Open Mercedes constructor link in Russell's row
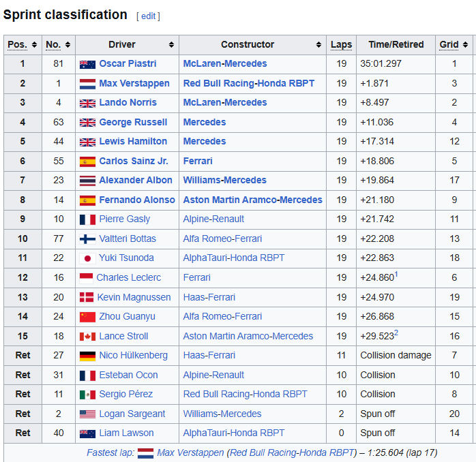This screenshot has height=462, width=476. (205, 122)
